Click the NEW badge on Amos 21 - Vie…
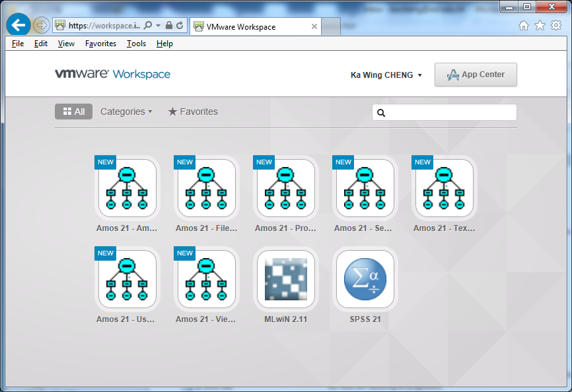Screen dimensions: 572x392 184,253
